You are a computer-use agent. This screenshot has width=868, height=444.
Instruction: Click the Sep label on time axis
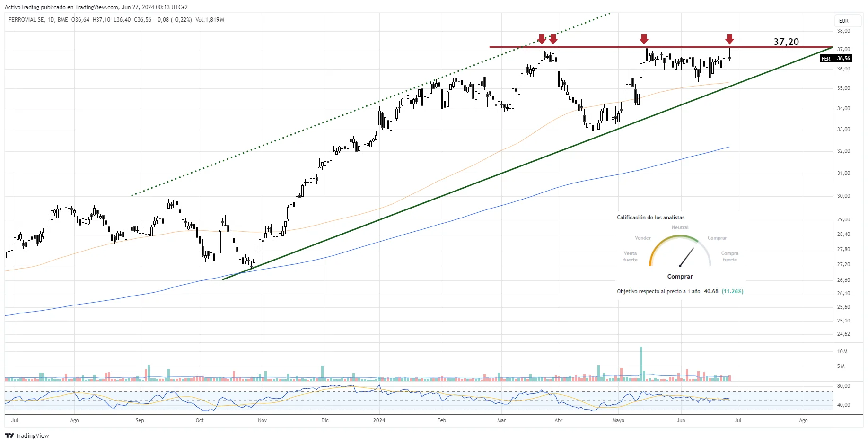pos(140,420)
